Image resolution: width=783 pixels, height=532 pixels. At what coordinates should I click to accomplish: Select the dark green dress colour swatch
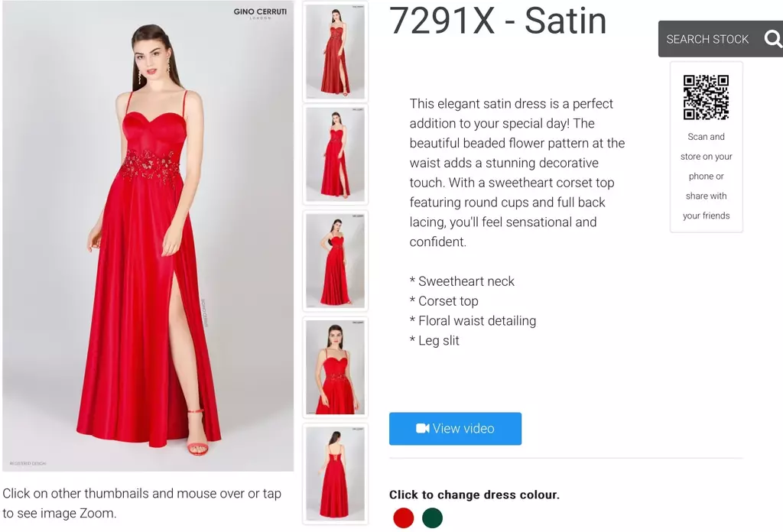click(x=433, y=517)
